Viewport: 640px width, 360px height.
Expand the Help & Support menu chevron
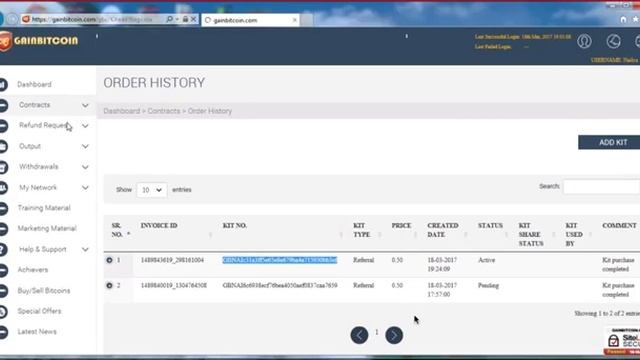(x=85, y=249)
